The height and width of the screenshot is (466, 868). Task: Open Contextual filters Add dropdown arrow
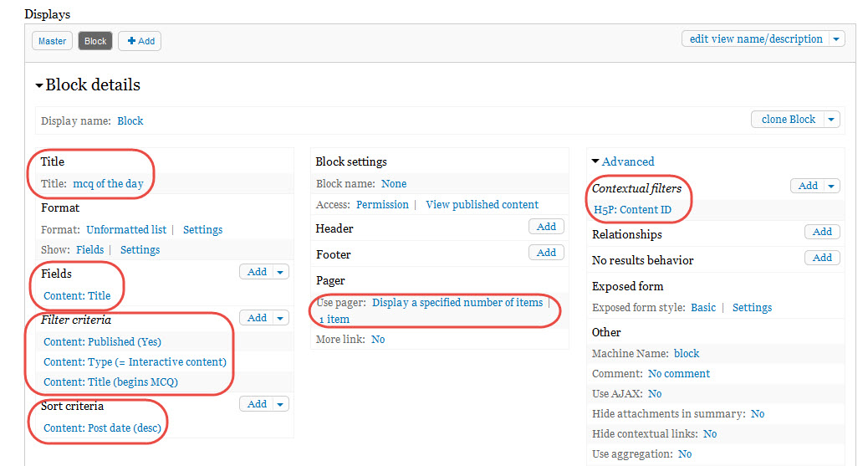point(831,187)
